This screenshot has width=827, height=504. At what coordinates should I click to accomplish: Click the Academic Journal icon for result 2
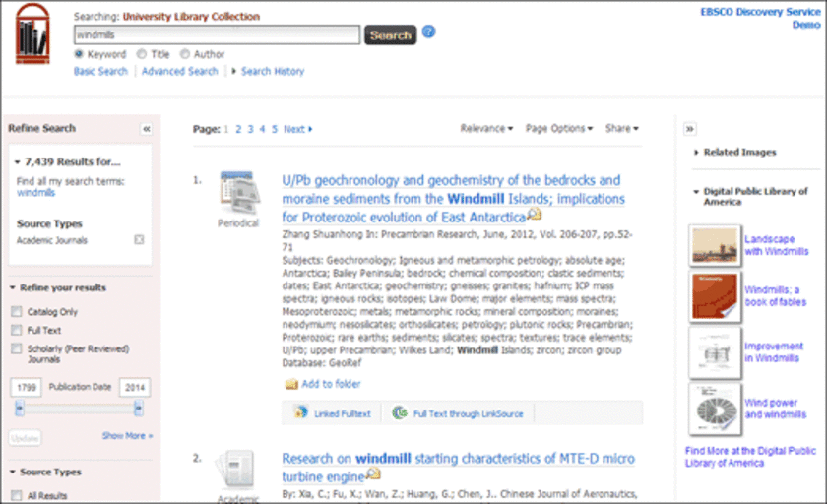pyautogui.click(x=235, y=469)
